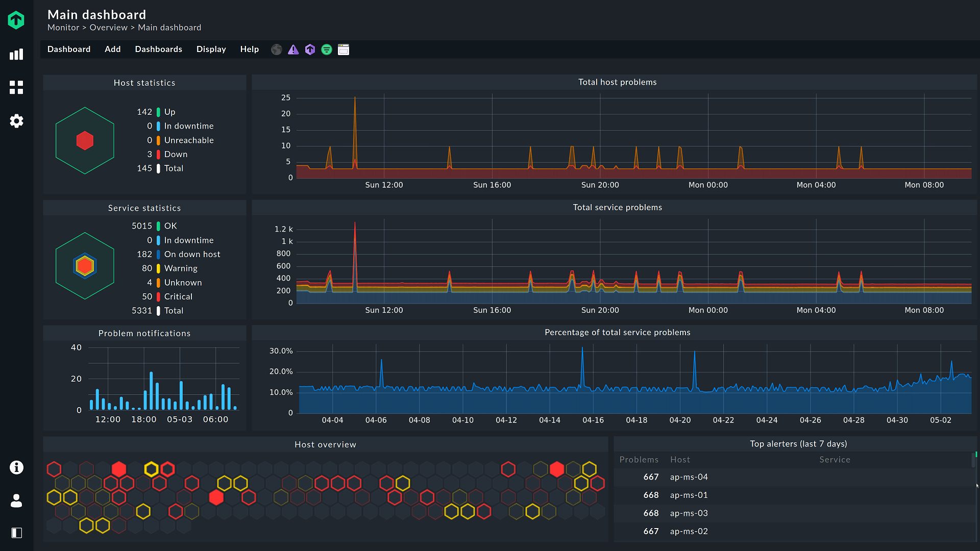
Task: Click the upload/sync arrow icon toolbar
Action: (310, 49)
